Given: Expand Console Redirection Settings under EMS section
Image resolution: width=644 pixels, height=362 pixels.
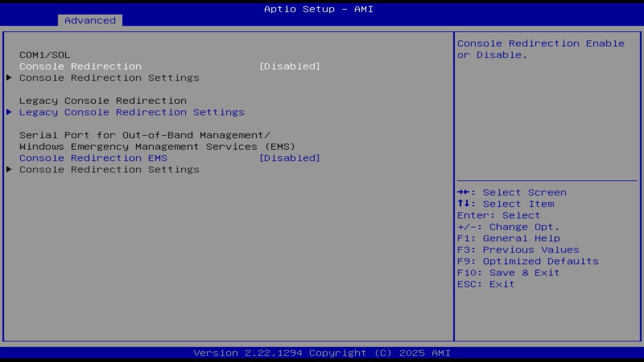Looking at the screenshot, I should (109, 169).
